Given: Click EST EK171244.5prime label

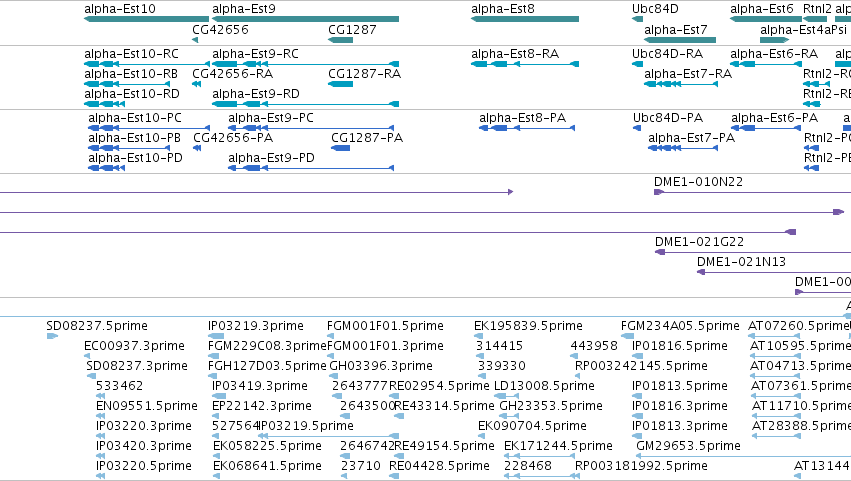Looking at the screenshot, I should click(558, 446).
